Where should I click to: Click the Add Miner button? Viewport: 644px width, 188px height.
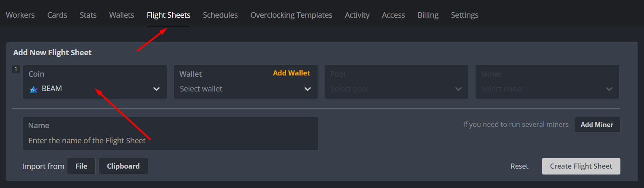597,124
